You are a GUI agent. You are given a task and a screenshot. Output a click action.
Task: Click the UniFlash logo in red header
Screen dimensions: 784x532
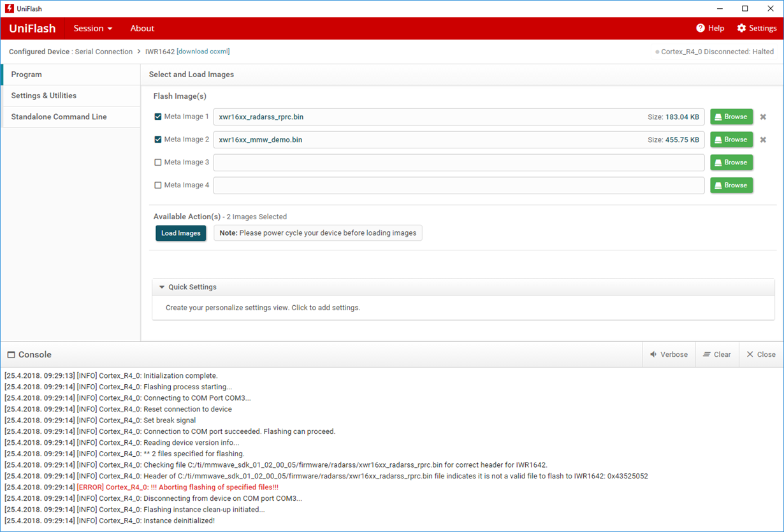click(x=32, y=28)
